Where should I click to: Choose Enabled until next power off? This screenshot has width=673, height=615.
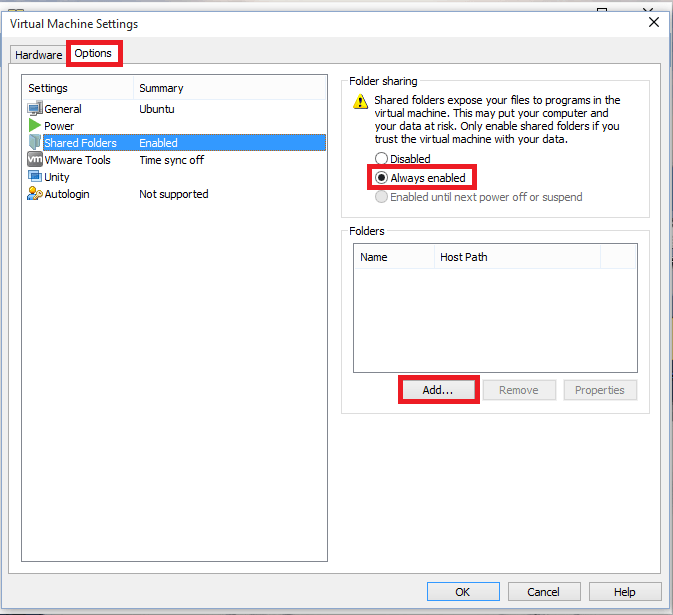pos(381,197)
